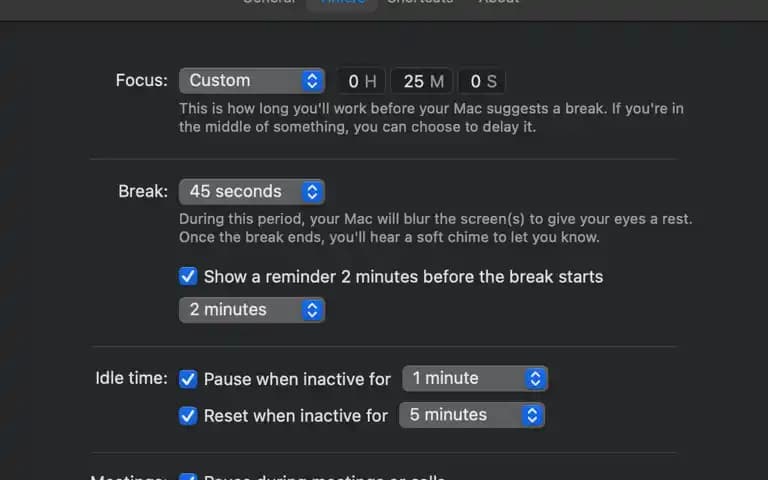Switch to the Shortcuts tab

tap(420, 2)
